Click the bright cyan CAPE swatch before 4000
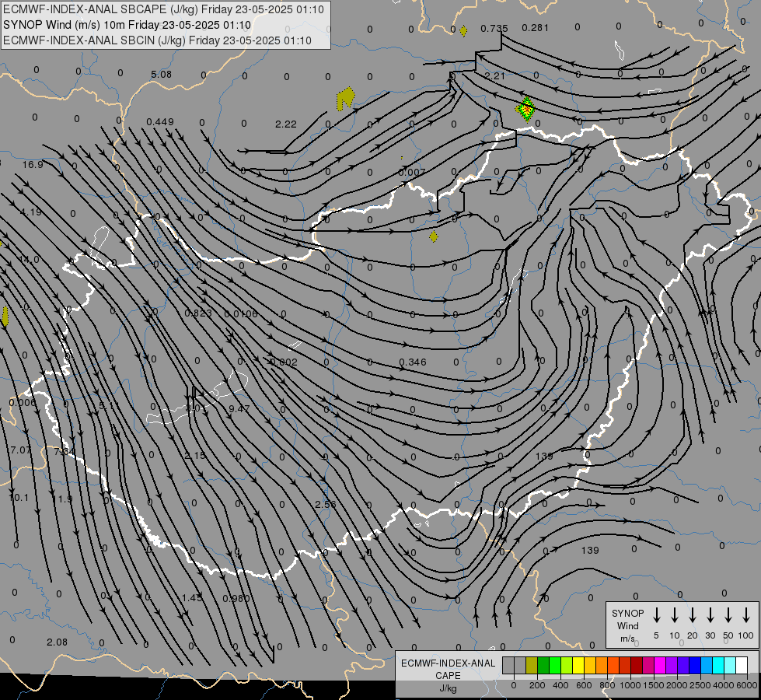Image resolution: width=761 pixels, height=700 pixels. (x=717, y=666)
